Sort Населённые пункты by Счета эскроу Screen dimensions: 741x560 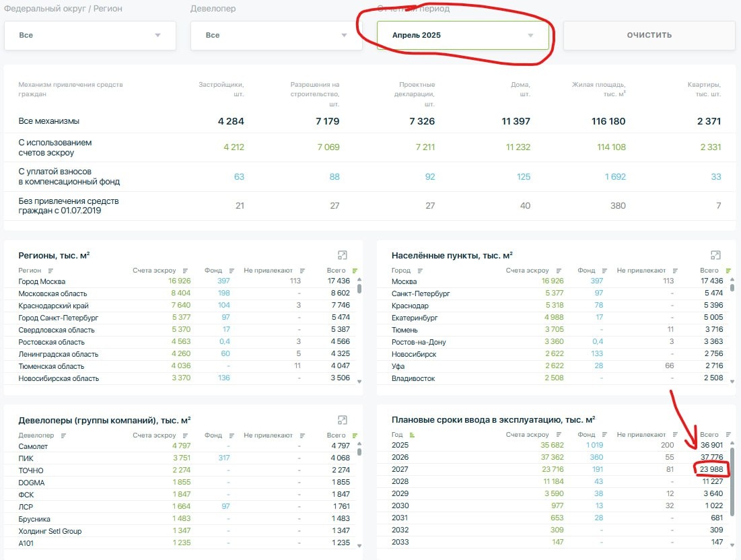tap(559, 271)
